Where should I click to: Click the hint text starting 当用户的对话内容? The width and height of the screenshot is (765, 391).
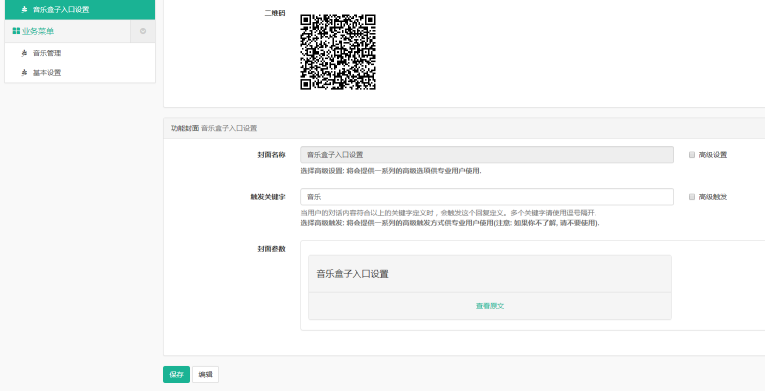pyautogui.click(x=448, y=213)
